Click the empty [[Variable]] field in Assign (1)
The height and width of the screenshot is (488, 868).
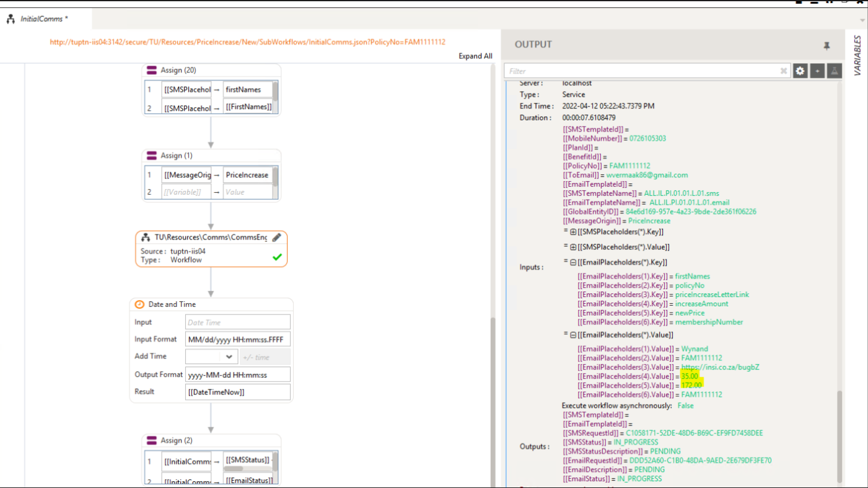click(x=186, y=192)
